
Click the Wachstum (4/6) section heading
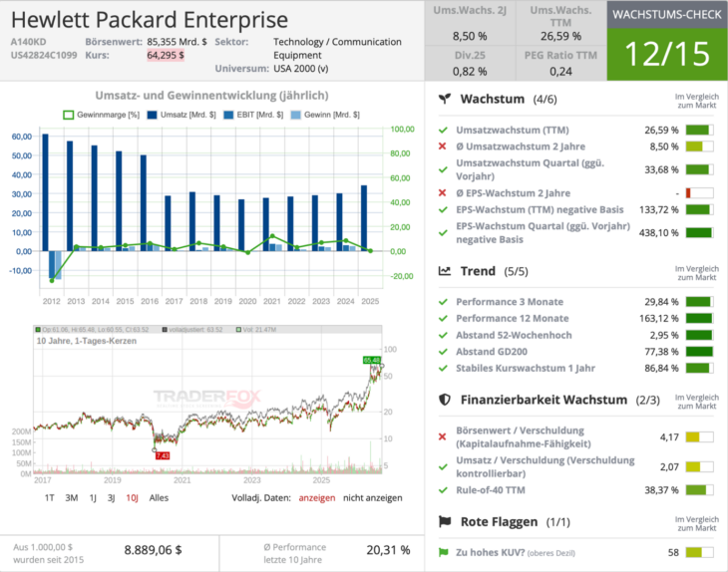[509, 99]
